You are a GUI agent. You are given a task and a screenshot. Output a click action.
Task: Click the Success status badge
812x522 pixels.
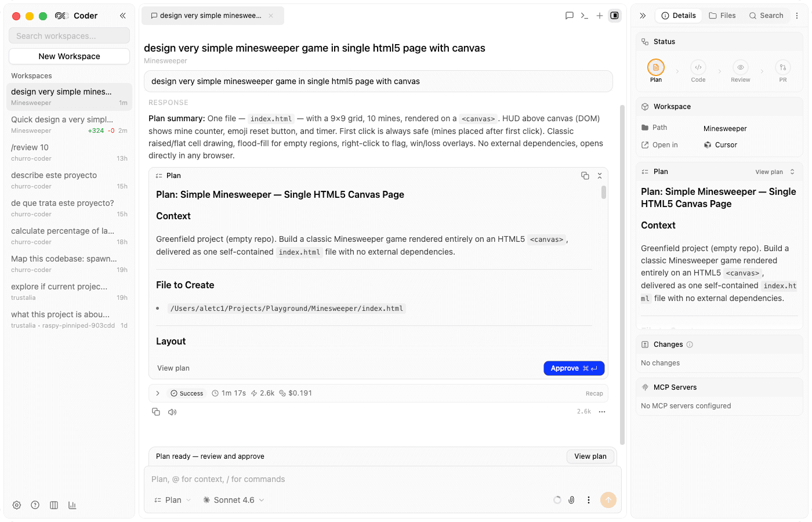point(187,393)
